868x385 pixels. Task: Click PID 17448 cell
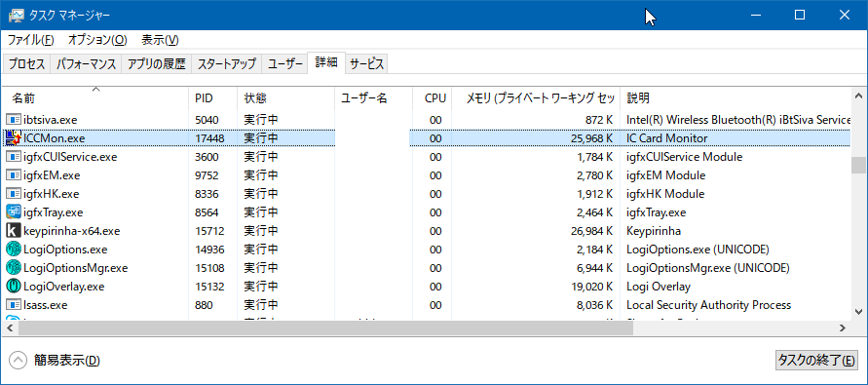tap(209, 138)
